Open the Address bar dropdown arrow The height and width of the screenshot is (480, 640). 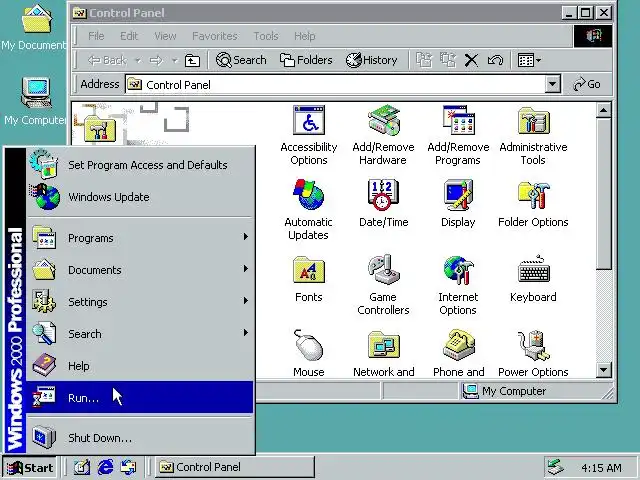coord(552,84)
